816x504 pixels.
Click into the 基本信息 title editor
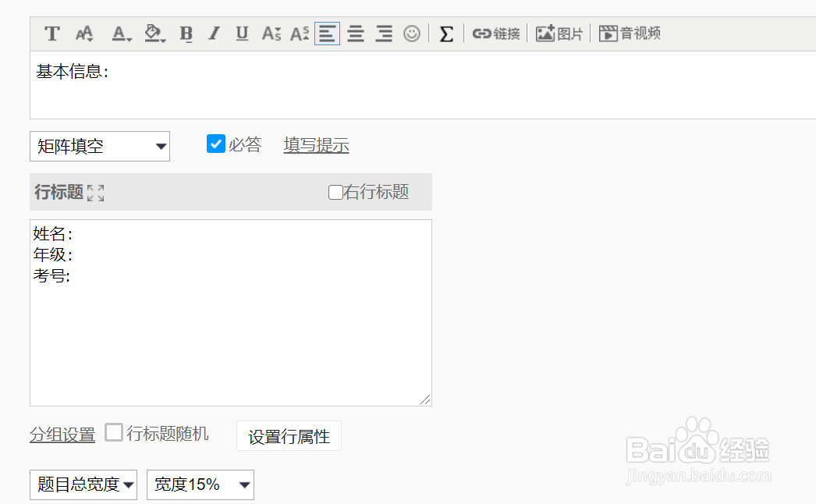point(423,85)
